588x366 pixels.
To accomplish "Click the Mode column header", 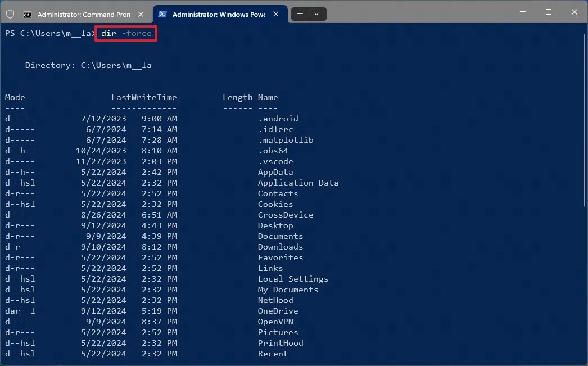I will [15, 97].
